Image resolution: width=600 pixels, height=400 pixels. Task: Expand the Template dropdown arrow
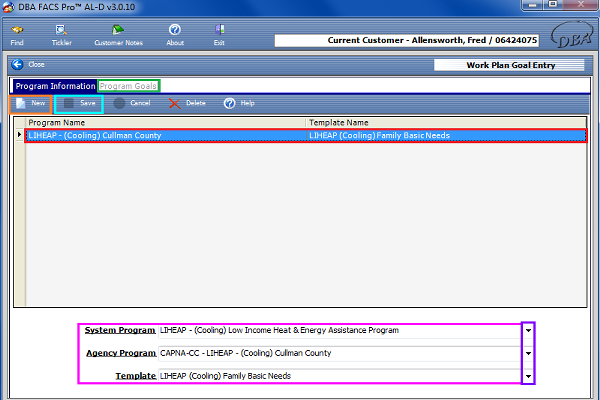tap(528, 376)
